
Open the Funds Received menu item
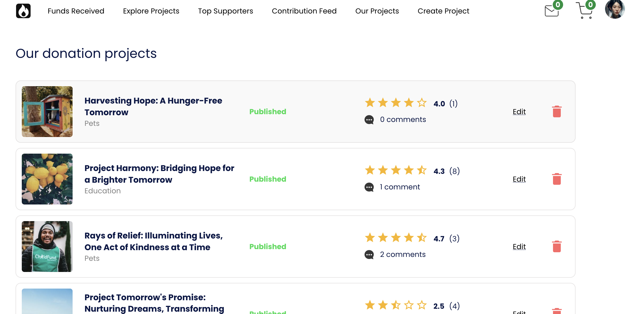(x=76, y=11)
